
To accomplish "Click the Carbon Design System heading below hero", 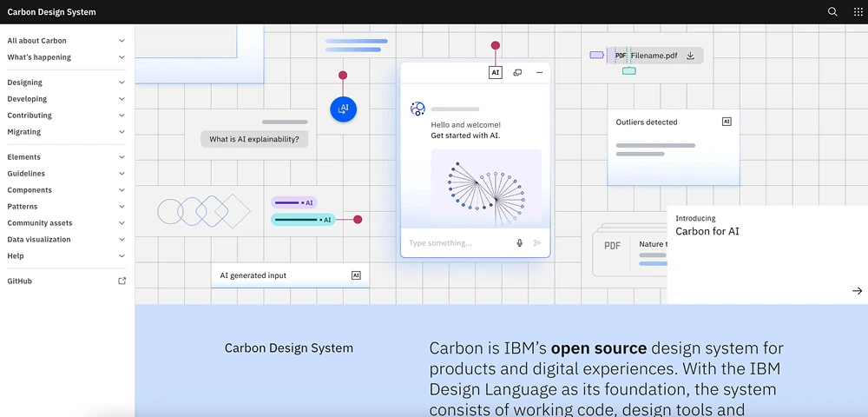I will click(x=288, y=348).
